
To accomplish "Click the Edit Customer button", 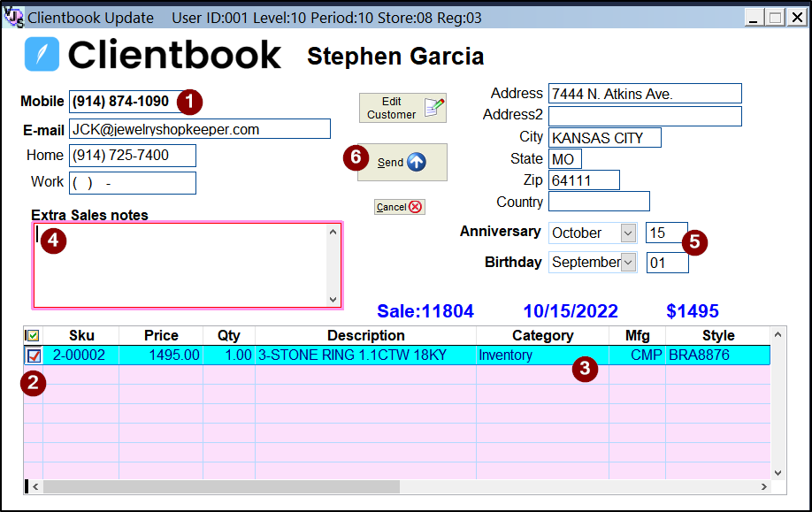I will 402,108.
